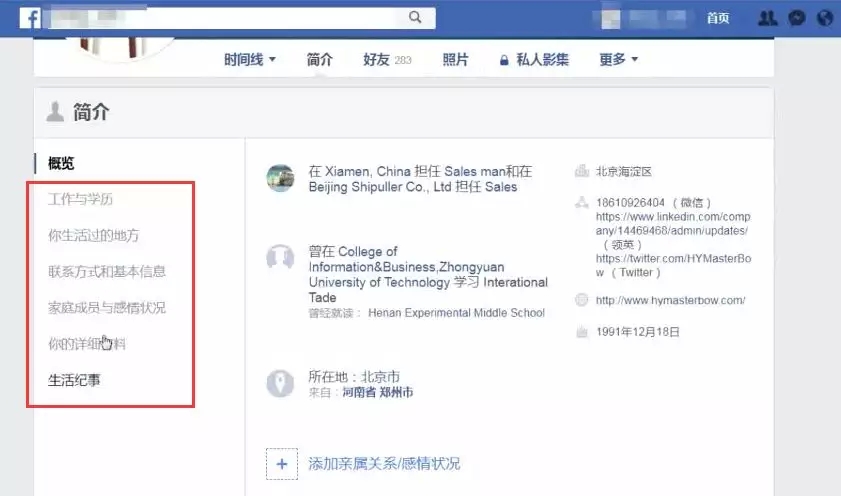Open the twitter.com/HYMasterBow link
The image size is (841, 496).
point(673,265)
